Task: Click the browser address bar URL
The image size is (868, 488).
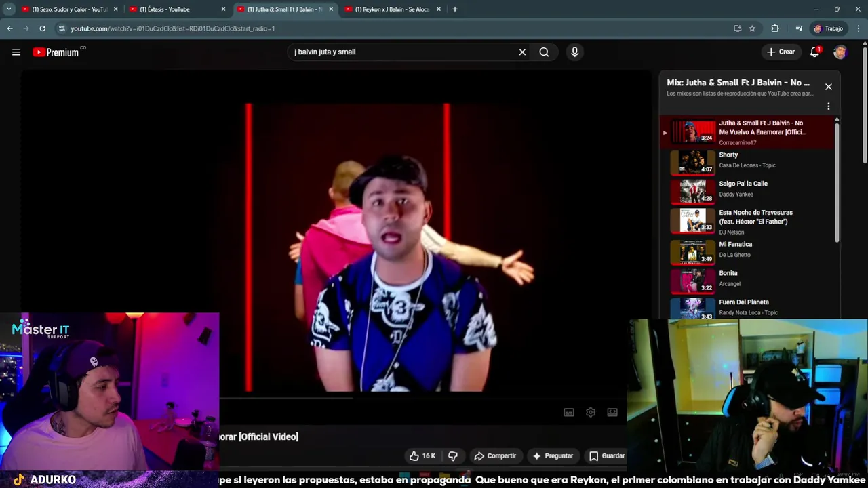Action: pos(172,28)
